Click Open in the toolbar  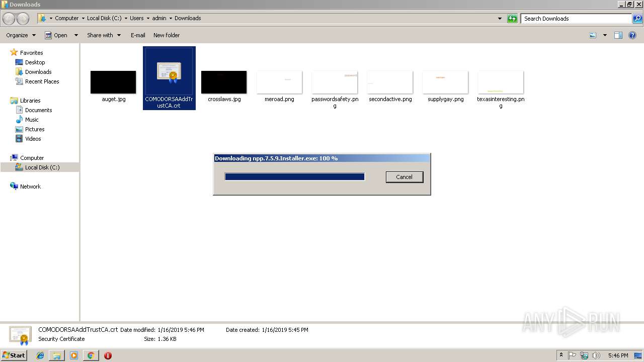pos(57,35)
